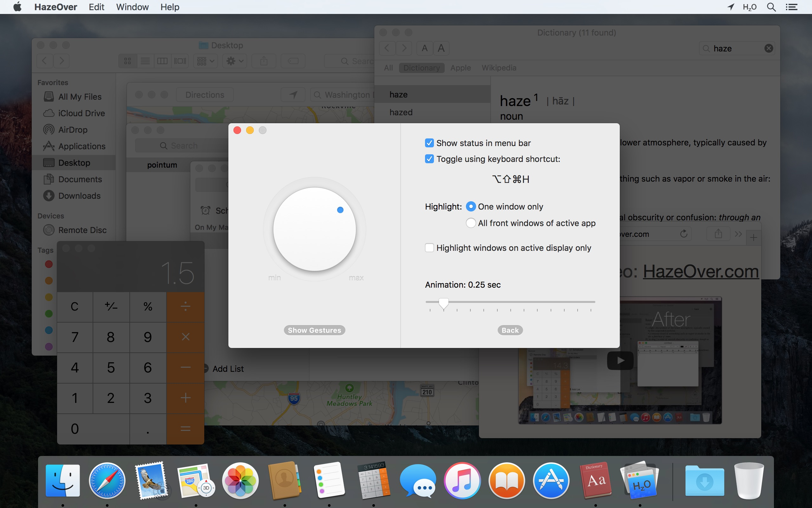Open the Help menu
The image size is (812, 508).
point(170,7)
